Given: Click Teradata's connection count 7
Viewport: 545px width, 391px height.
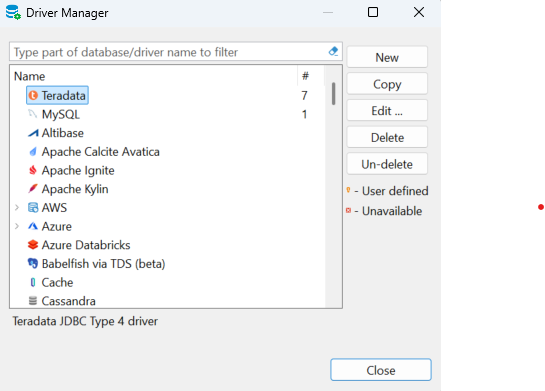Looking at the screenshot, I should click(304, 95).
